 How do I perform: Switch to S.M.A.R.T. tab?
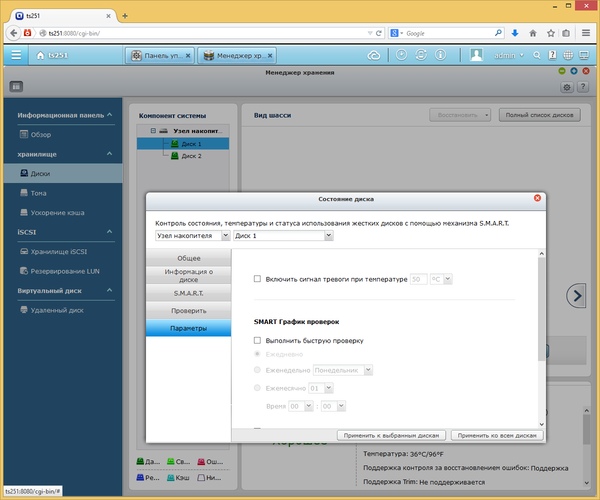189,293
